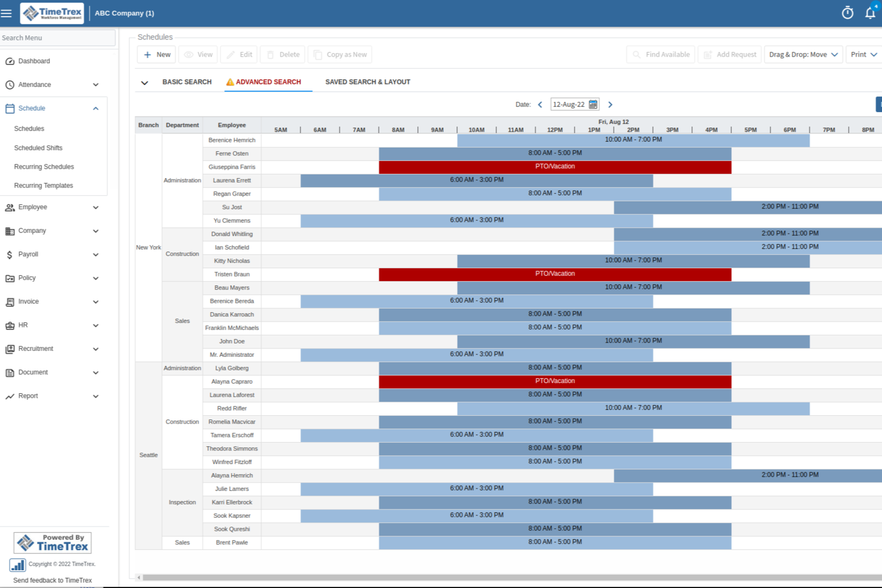Click the New button
Screen dimensions: 882x588
(x=156, y=54)
